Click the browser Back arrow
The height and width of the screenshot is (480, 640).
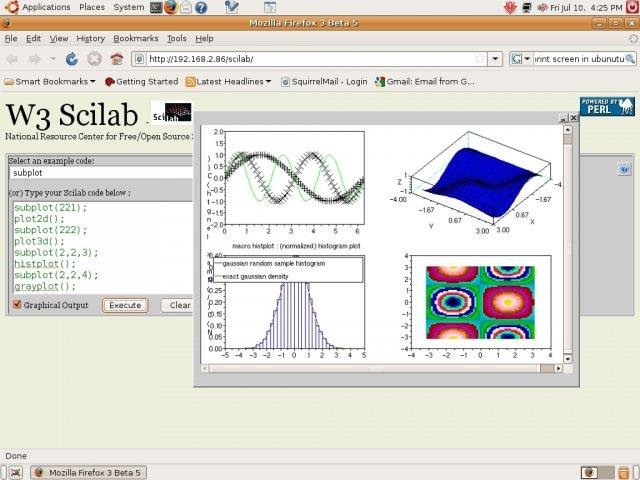(12, 59)
